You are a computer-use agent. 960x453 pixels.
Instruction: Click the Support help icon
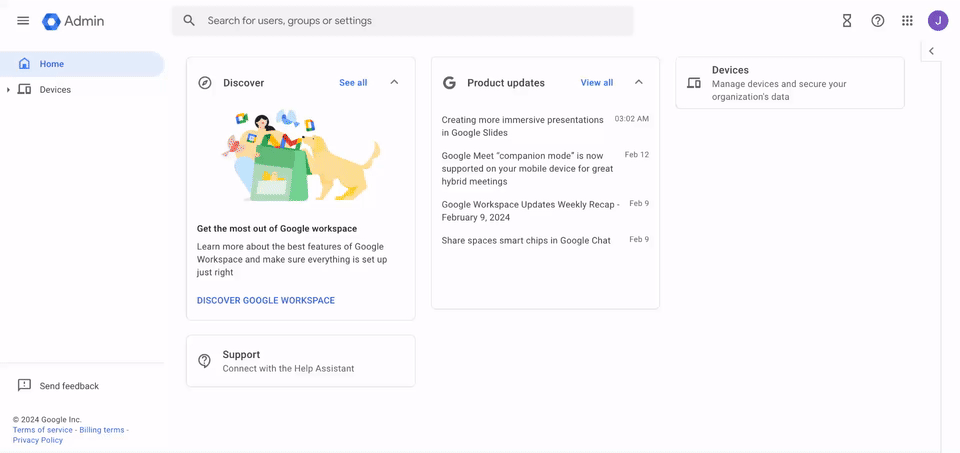click(204, 361)
